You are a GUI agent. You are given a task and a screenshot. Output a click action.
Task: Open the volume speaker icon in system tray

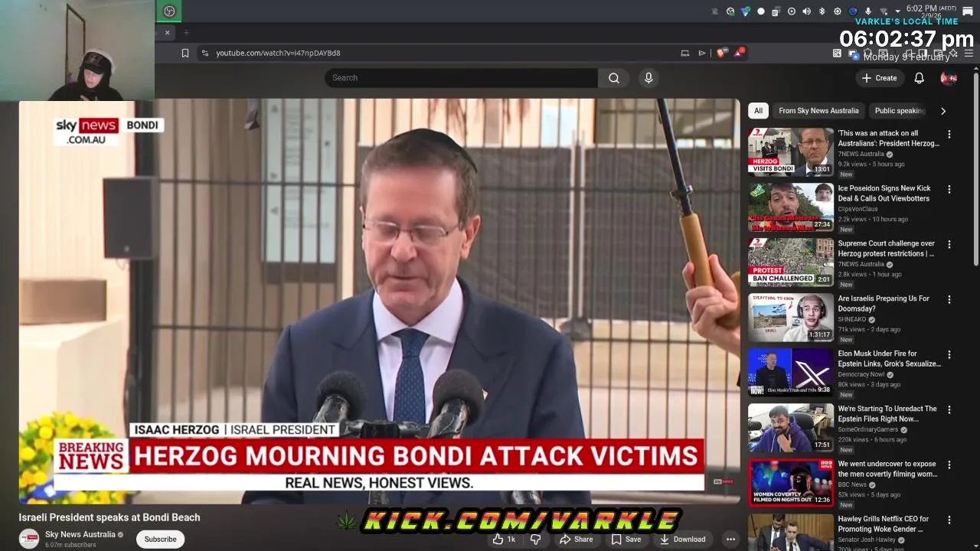click(x=806, y=11)
